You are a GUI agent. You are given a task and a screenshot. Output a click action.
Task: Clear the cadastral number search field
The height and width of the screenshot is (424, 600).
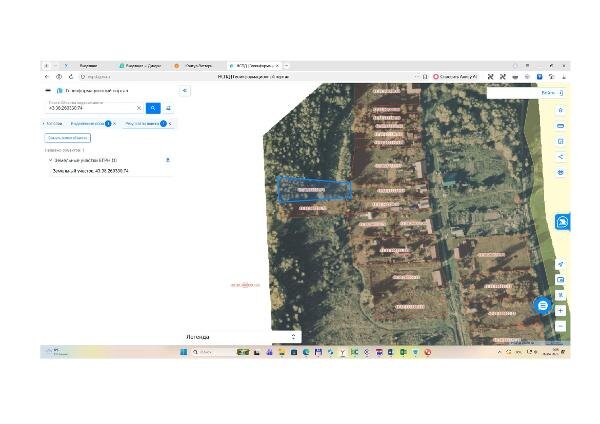pyautogui.click(x=139, y=108)
